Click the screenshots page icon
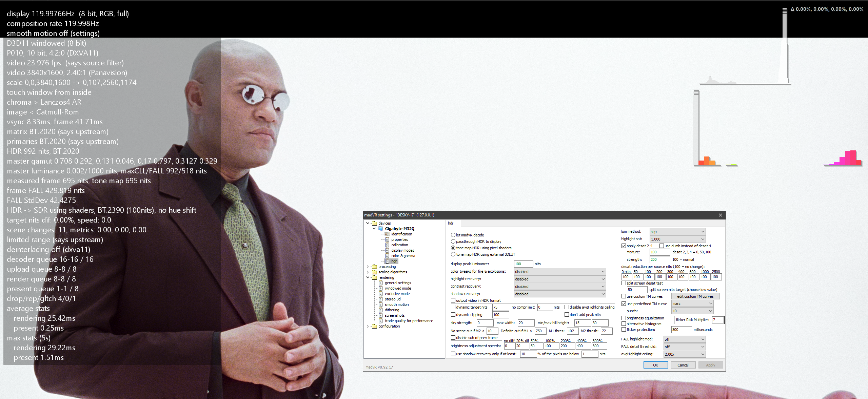868x399 pixels. pos(380,315)
